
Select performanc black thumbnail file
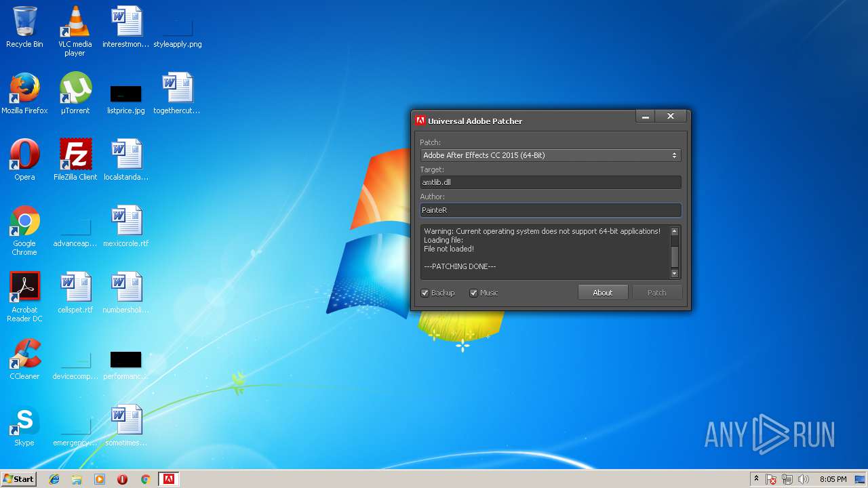click(x=125, y=365)
